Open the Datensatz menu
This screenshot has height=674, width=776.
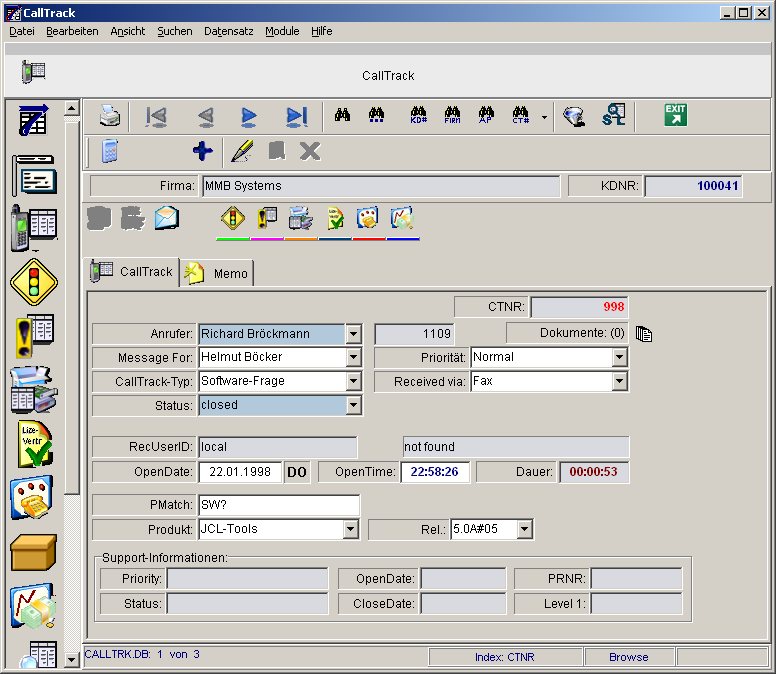[228, 31]
